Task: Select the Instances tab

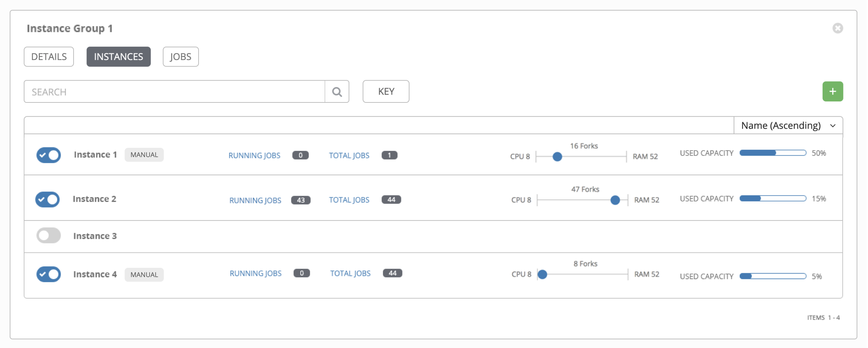Action: (118, 57)
